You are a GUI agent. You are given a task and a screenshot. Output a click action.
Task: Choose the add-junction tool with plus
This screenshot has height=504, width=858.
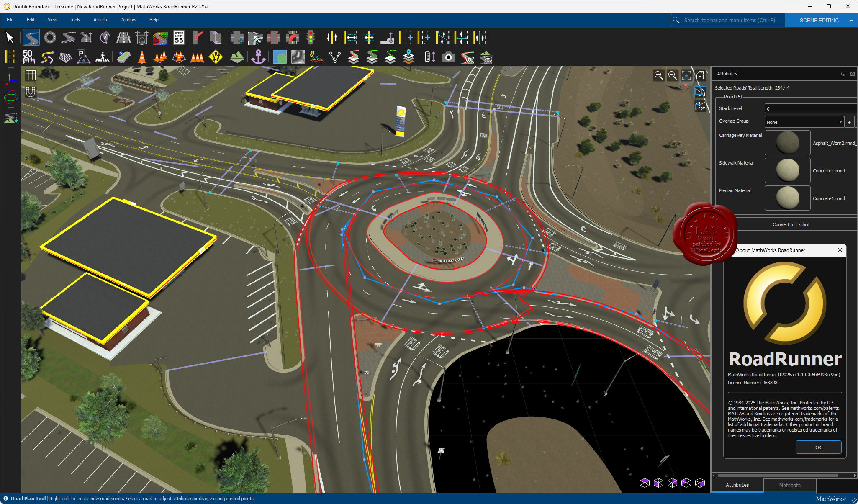237,38
